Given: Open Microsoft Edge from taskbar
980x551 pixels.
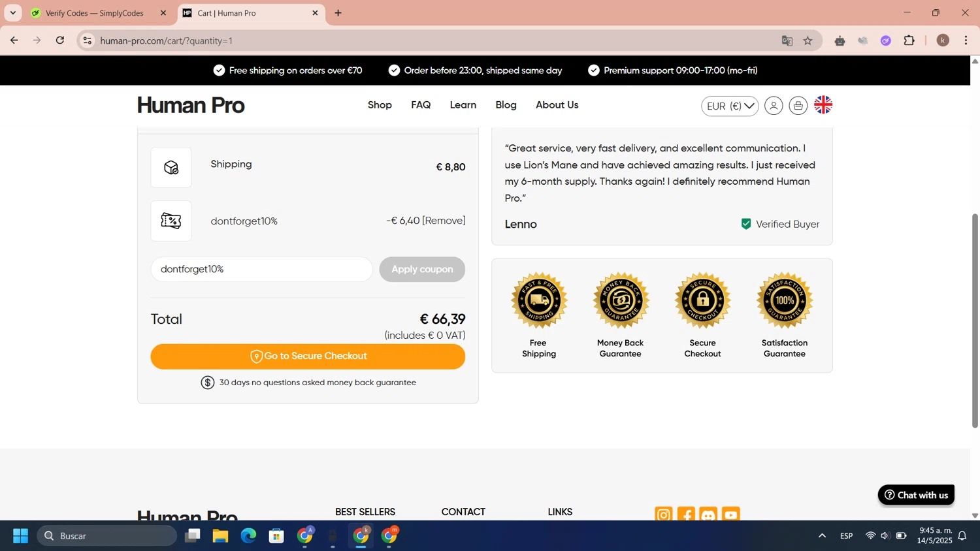Looking at the screenshot, I should tap(248, 536).
